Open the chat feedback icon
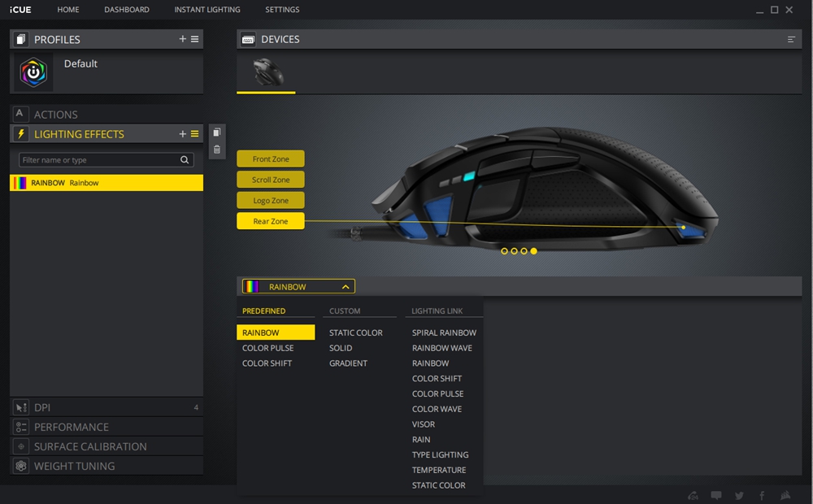The width and height of the screenshot is (813, 504). [716, 496]
